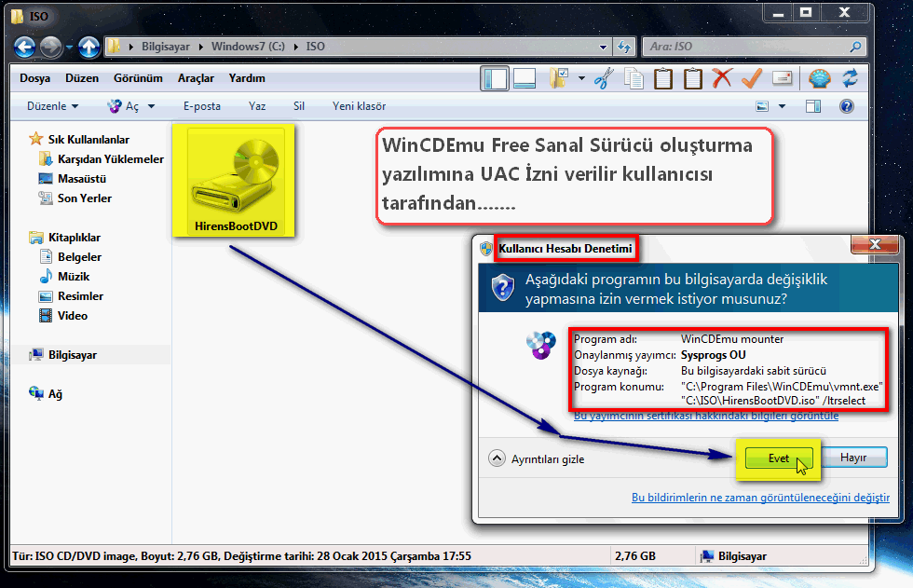This screenshot has width=913, height=588.
Task: Expand the folder options icon dropdown arrow
Action: tap(581, 78)
